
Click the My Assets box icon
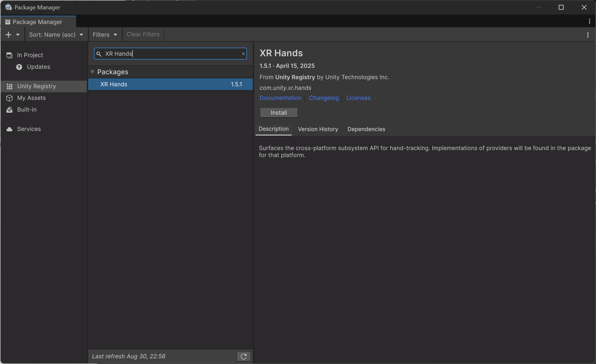(9, 98)
